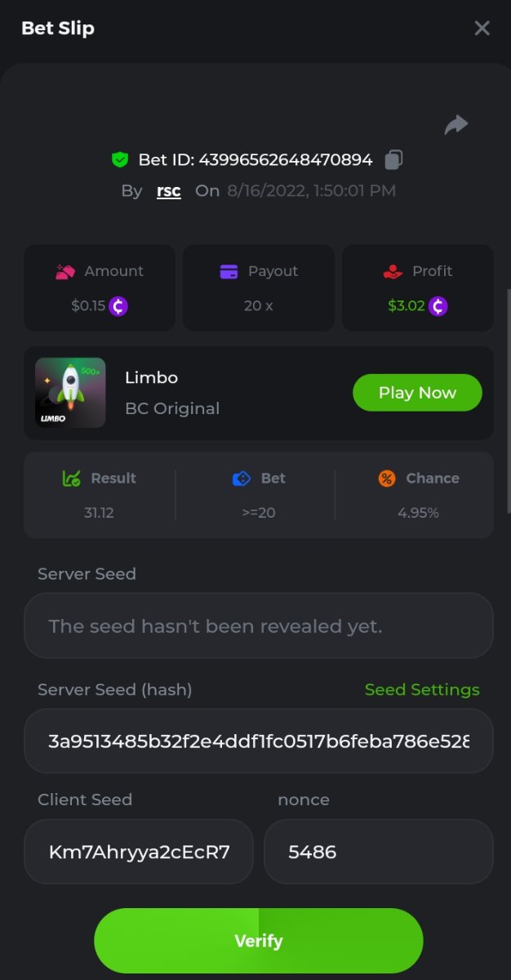Viewport: 511px width, 980px height.
Task: Click the share arrow icon
Action: coord(456,124)
